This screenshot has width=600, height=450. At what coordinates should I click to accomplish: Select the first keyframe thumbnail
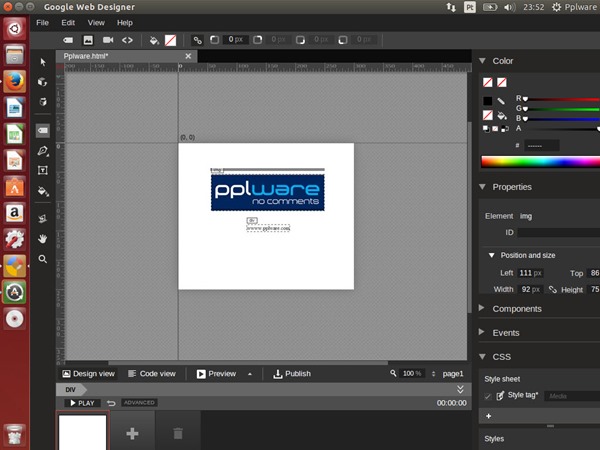point(82,432)
